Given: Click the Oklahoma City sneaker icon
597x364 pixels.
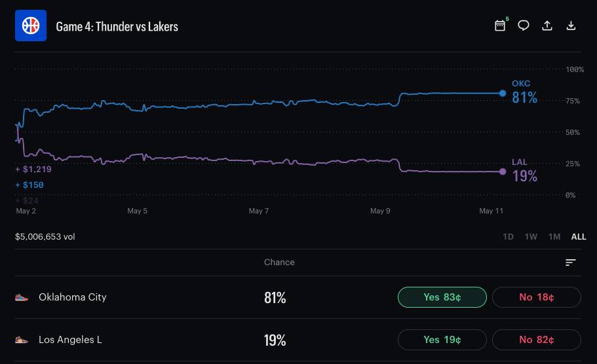Looking at the screenshot, I should [x=22, y=297].
